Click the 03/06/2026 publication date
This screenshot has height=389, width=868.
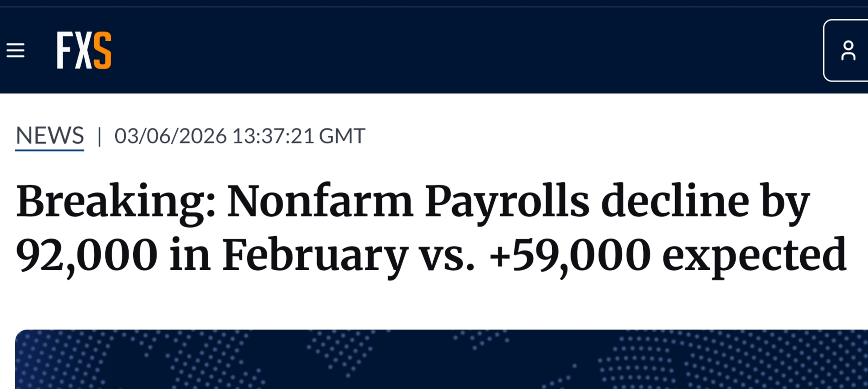click(x=170, y=136)
